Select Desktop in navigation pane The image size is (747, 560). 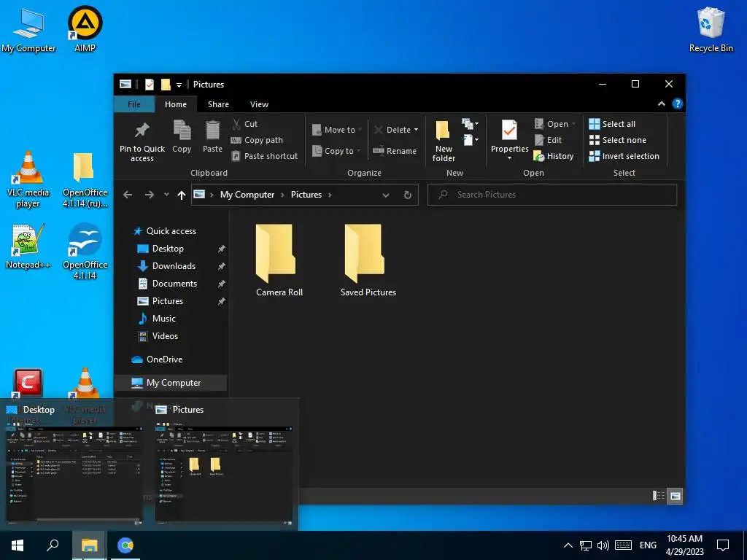click(168, 249)
